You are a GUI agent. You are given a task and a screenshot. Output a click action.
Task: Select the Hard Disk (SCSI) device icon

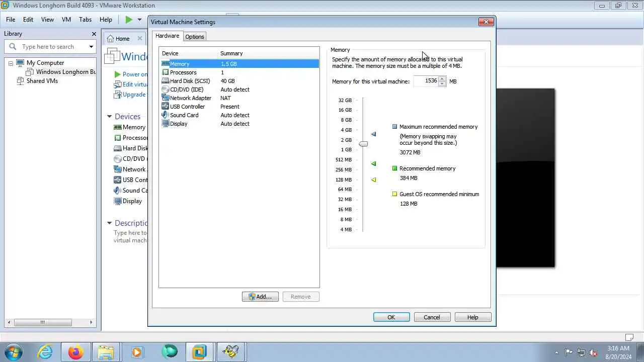[x=166, y=81]
